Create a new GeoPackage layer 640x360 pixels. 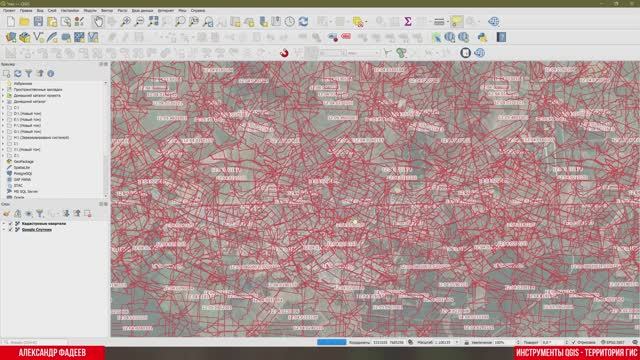click(x=24, y=38)
